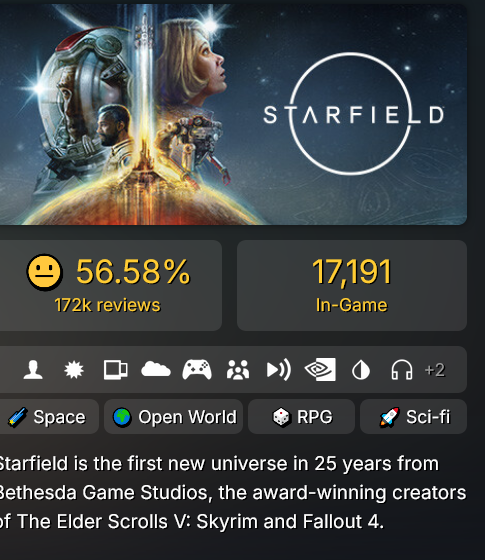Click the Steam Achievements starburst icon
Screen dimensions: 485x560
[74, 370]
